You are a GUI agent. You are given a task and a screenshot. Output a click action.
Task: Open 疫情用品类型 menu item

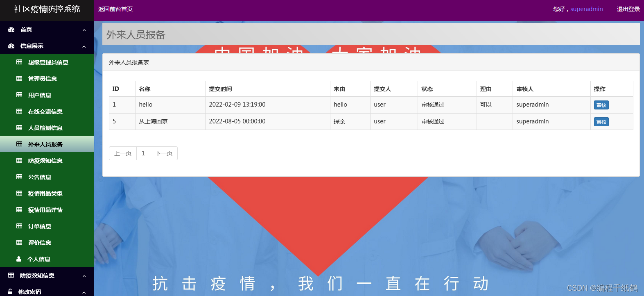tap(47, 194)
